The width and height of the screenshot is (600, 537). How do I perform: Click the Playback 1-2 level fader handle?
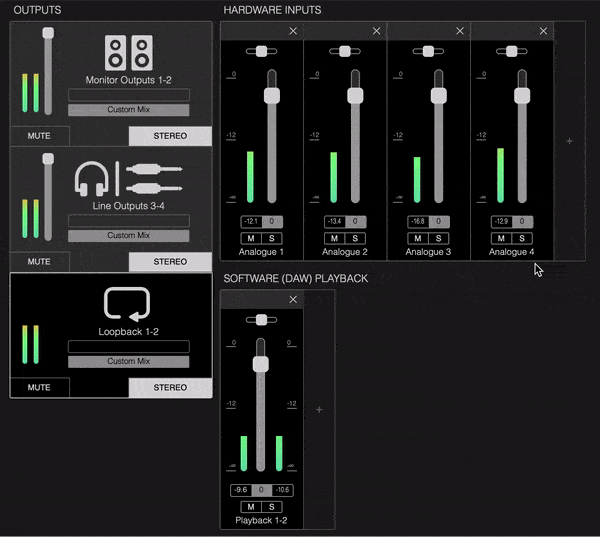[x=261, y=364]
